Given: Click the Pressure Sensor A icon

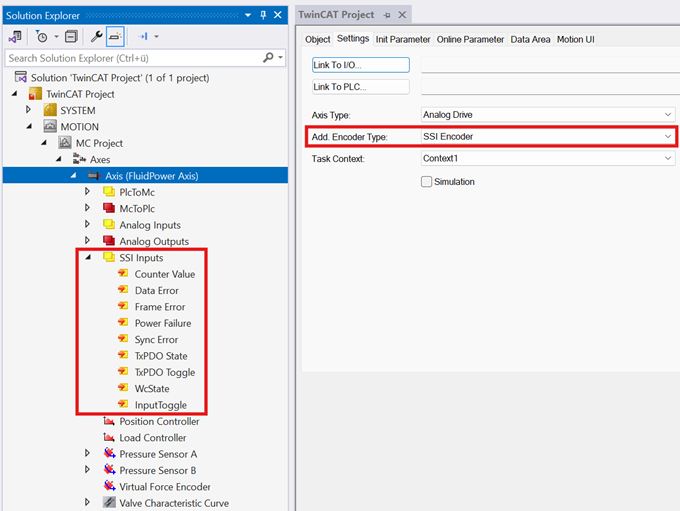Looking at the screenshot, I should [110, 454].
